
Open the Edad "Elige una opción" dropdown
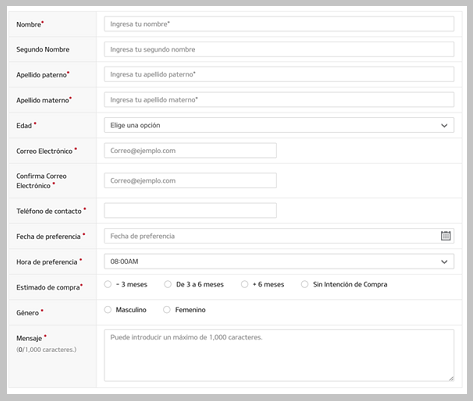[279, 125]
